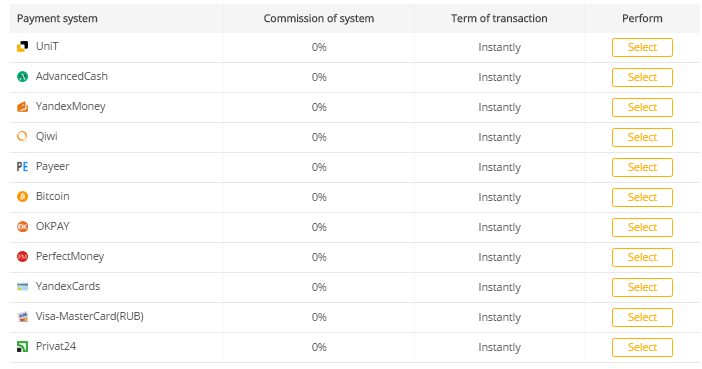The height and width of the screenshot is (369, 702).
Task: Choose Select button for Qiwi row
Action: [642, 137]
